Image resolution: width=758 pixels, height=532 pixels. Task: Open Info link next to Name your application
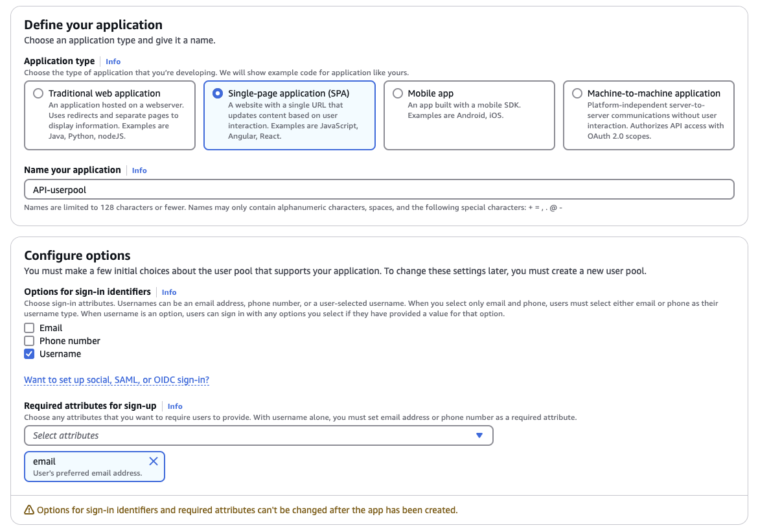click(139, 170)
